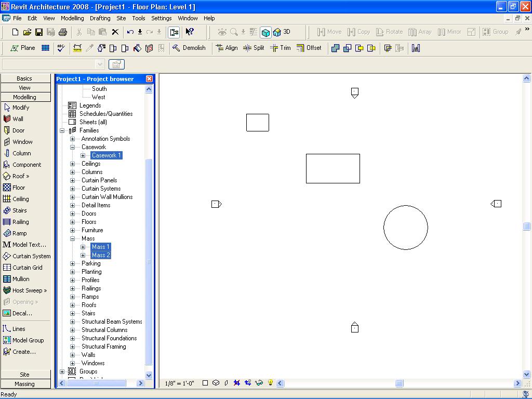Select the Offset tool
The width and height of the screenshot is (532, 399).
(309, 48)
